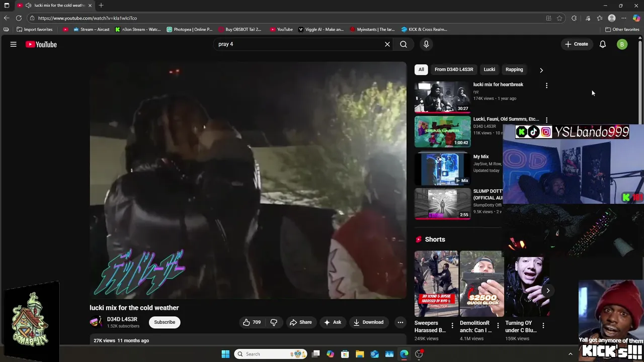The height and width of the screenshot is (362, 644).
Task: Open the YouTube hamburger guide menu
Action: [14, 44]
